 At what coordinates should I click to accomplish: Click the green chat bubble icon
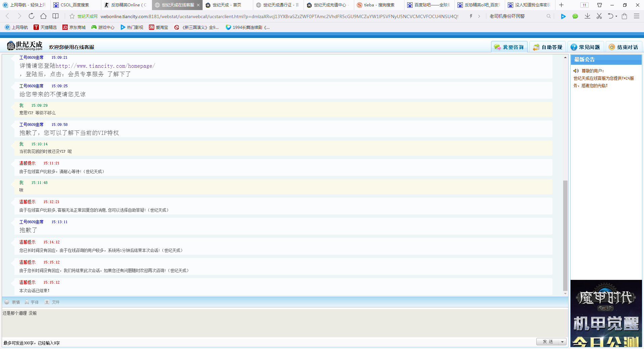575,16
